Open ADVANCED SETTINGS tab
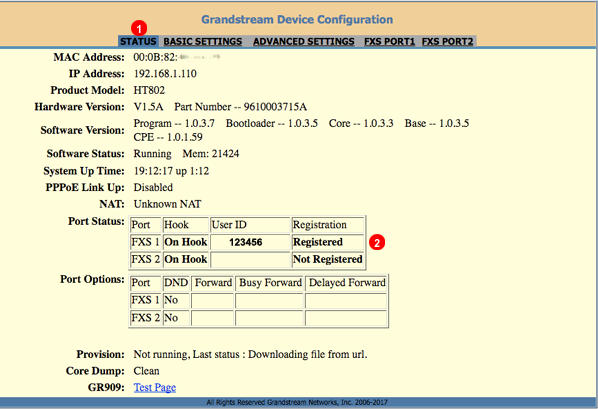598x409 pixels. pyautogui.click(x=304, y=41)
